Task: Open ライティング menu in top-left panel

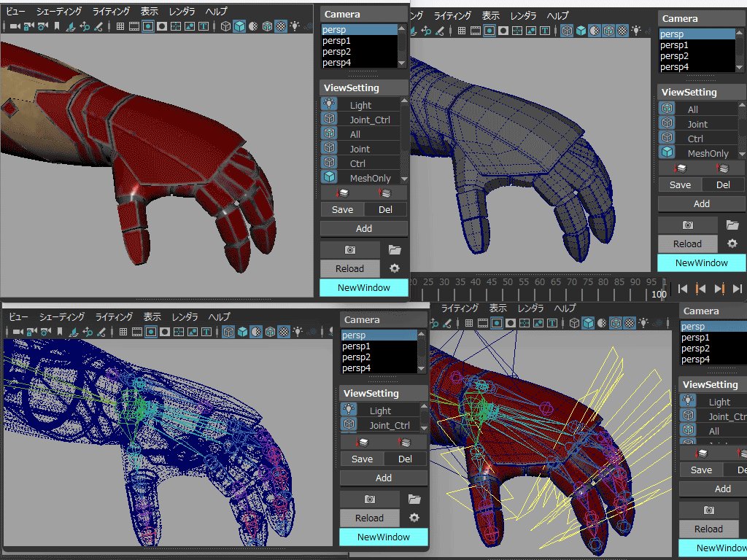Action: pos(111,11)
